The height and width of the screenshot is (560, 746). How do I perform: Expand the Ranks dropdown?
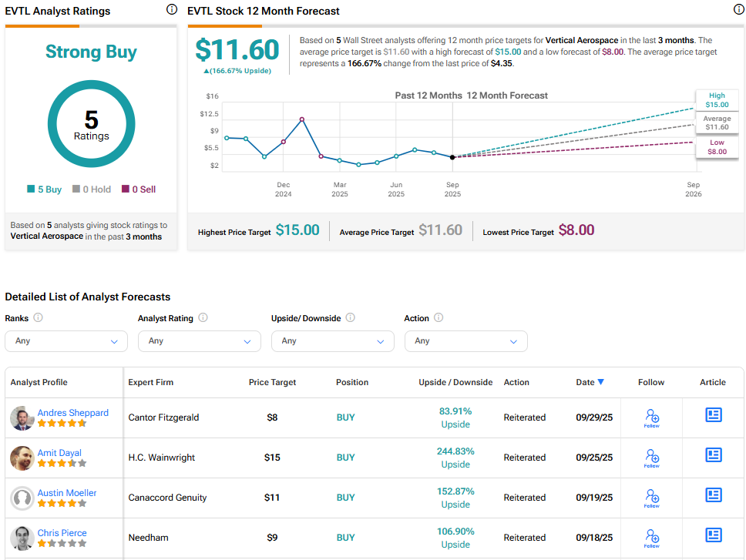[x=66, y=340]
